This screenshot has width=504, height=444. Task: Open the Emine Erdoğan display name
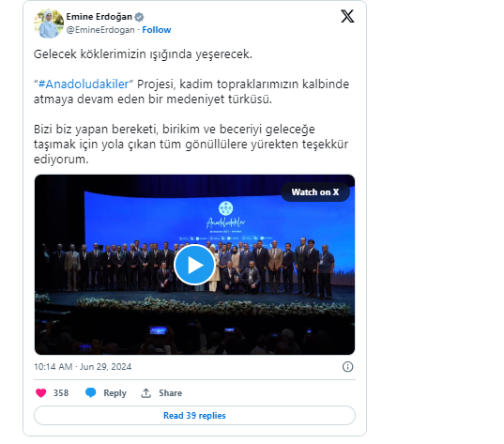click(99, 17)
